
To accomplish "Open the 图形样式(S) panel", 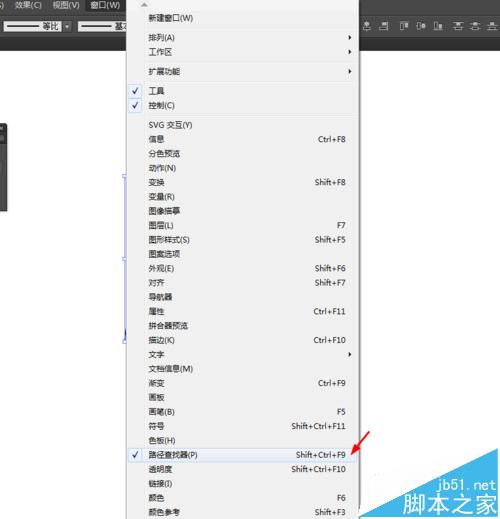I will click(x=243, y=239).
